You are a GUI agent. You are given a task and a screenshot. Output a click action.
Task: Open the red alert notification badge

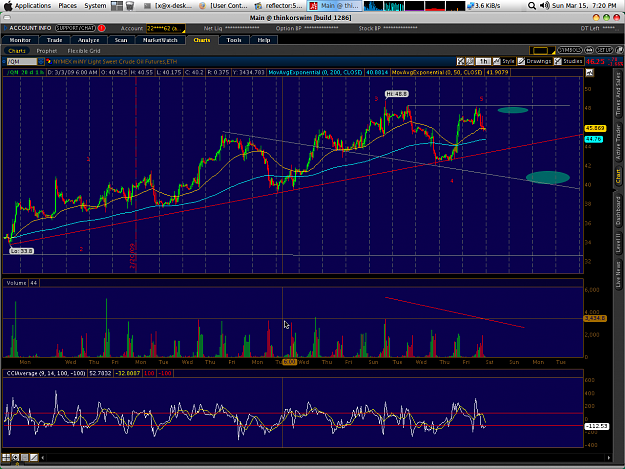102,28
